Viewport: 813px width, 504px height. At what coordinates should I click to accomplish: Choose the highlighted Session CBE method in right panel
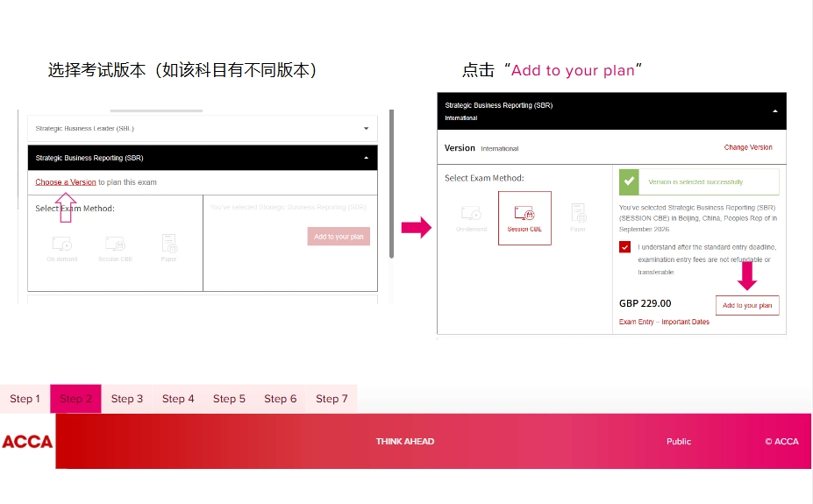524,218
